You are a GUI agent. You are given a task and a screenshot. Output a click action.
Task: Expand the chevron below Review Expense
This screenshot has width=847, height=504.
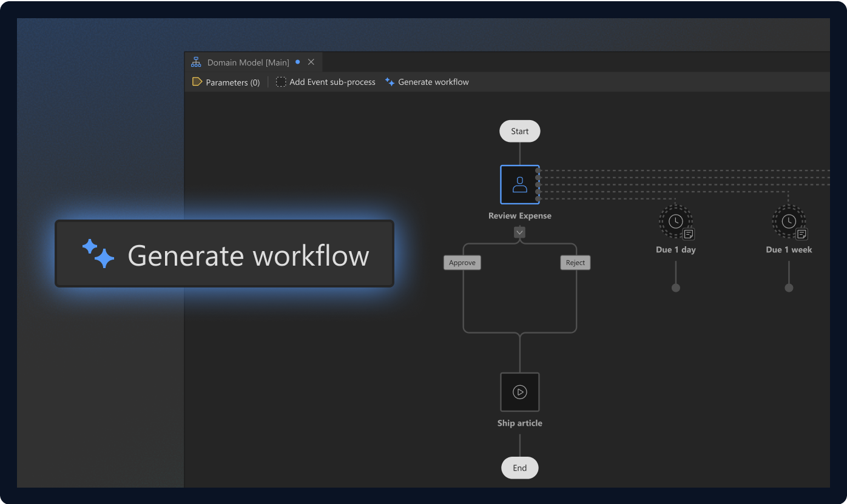[519, 232]
